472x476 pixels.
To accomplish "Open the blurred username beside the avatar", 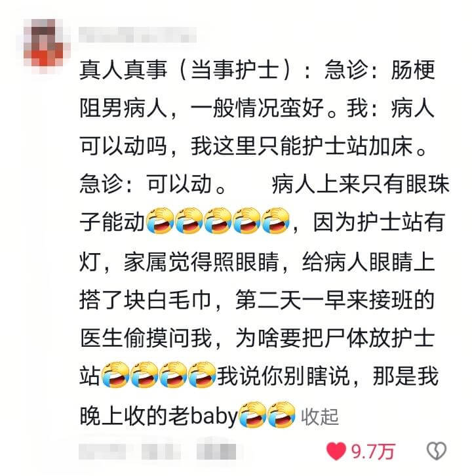I will coord(137,35).
